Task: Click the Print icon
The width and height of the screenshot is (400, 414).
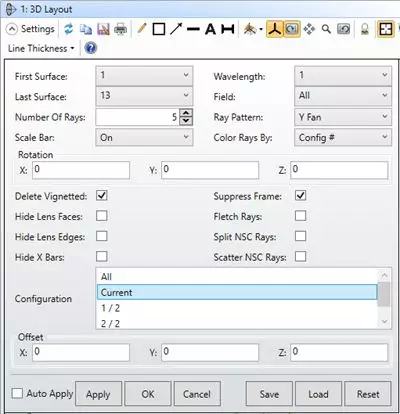Action: click(120, 29)
